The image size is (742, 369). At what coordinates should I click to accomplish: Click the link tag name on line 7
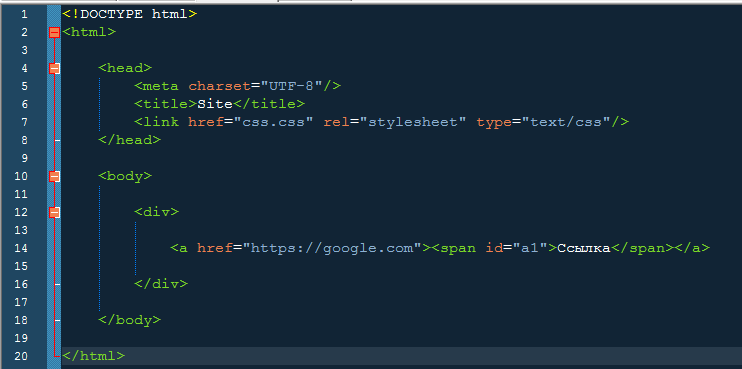(161, 122)
